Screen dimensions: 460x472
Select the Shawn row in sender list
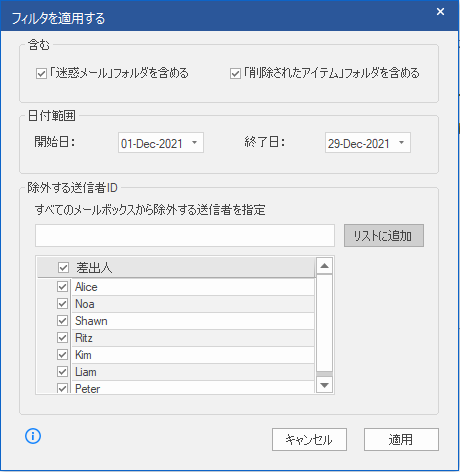click(193, 321)
